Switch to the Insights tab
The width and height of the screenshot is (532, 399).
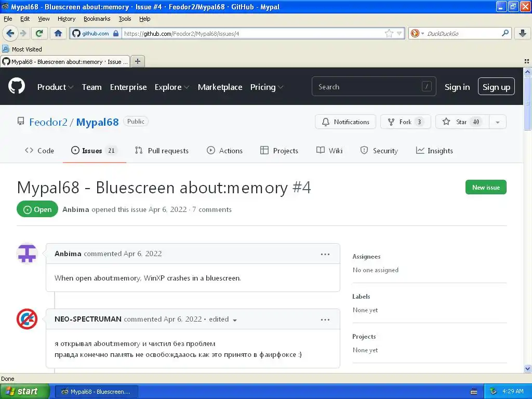click(434, 151)
